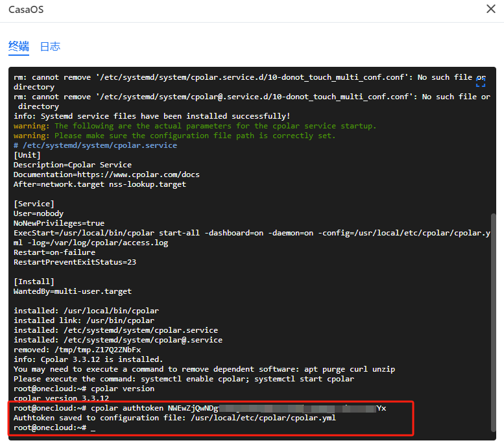
Task: Click the Documentation=https://www.cpolar.com/docs line
Action: coord(106,174)
